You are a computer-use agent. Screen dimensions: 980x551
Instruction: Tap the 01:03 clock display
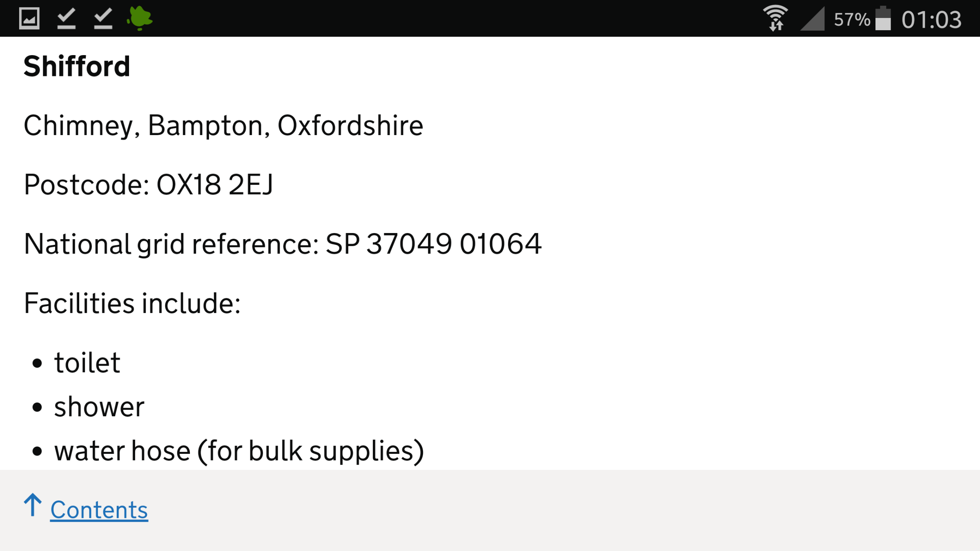931,20
